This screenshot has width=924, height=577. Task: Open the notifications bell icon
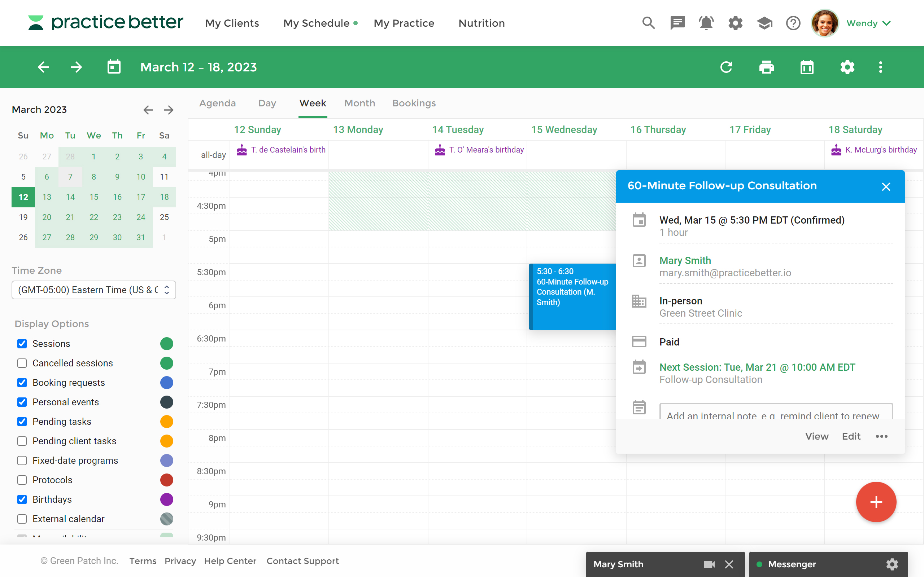pos(706,23)
